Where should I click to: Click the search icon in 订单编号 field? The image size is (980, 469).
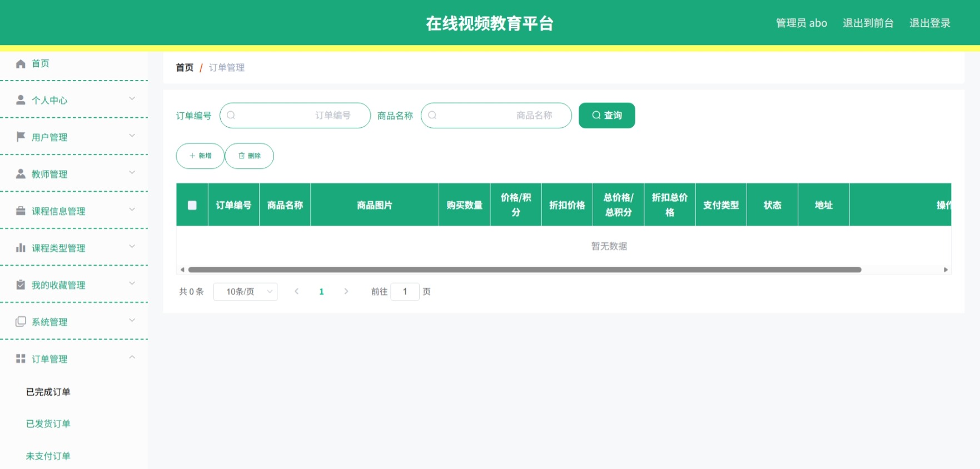point(231,116)
